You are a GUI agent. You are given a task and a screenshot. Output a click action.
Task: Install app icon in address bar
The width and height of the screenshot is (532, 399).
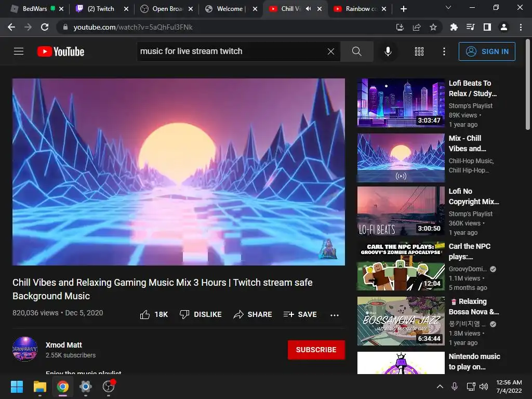point(400,27)
